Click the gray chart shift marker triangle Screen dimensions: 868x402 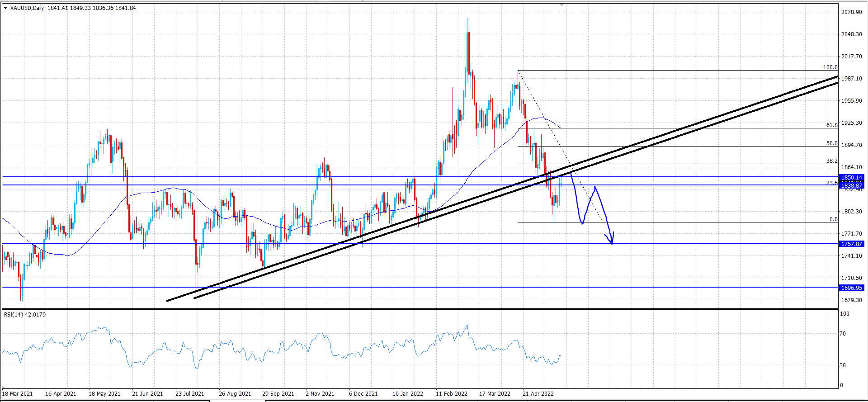click(562, 5)
